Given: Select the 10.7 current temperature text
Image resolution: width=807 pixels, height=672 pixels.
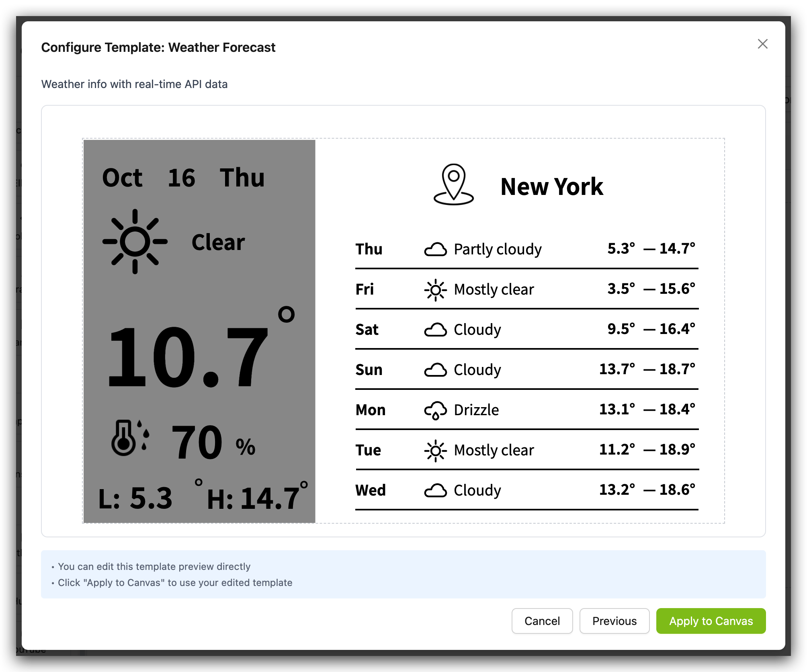Looking at the screenshot, I should point(187,357).
